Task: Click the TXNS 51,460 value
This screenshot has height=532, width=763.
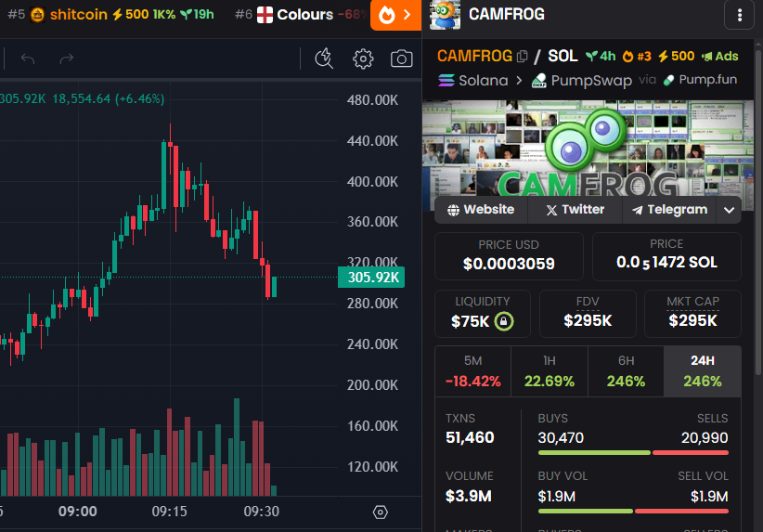Action: tap(470, 437)
